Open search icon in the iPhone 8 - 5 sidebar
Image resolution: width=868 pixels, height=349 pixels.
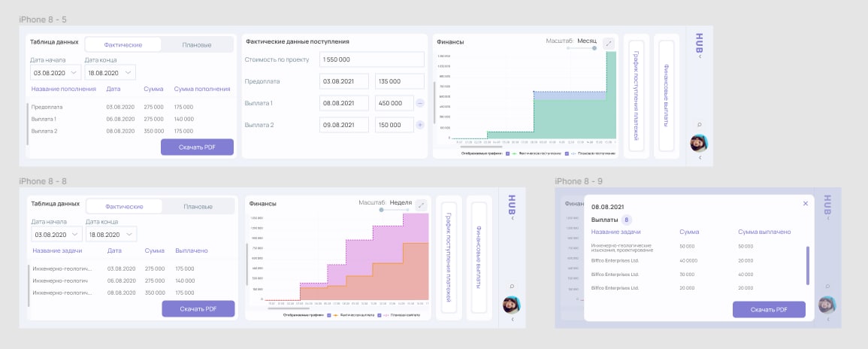click(x=699, y=125)
